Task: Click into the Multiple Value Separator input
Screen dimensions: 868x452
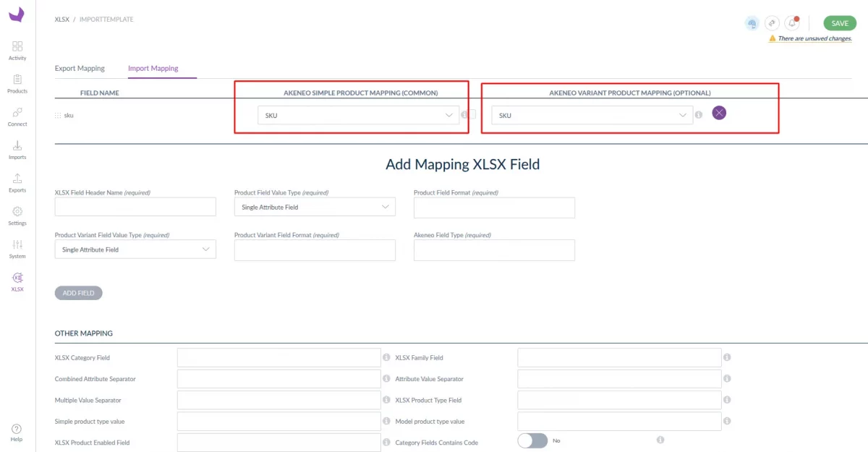Action: [x=279, y=400]
